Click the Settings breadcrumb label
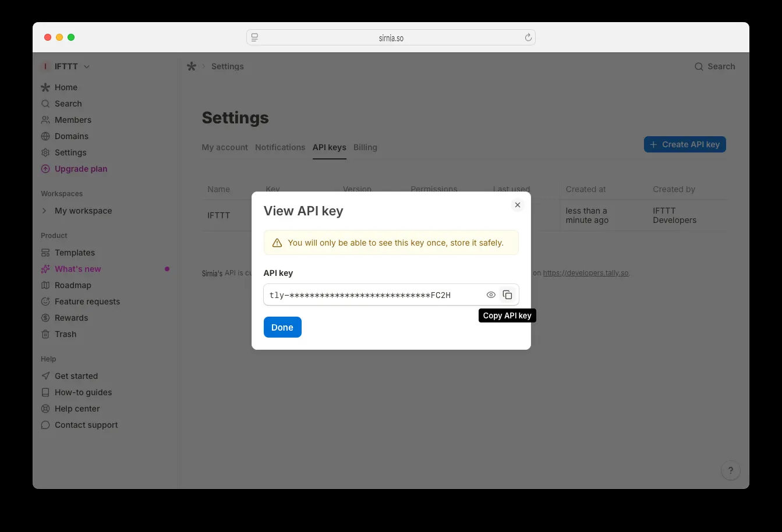Image resolution: width=782 pixels, height=532 pixels. click(228, 66)
